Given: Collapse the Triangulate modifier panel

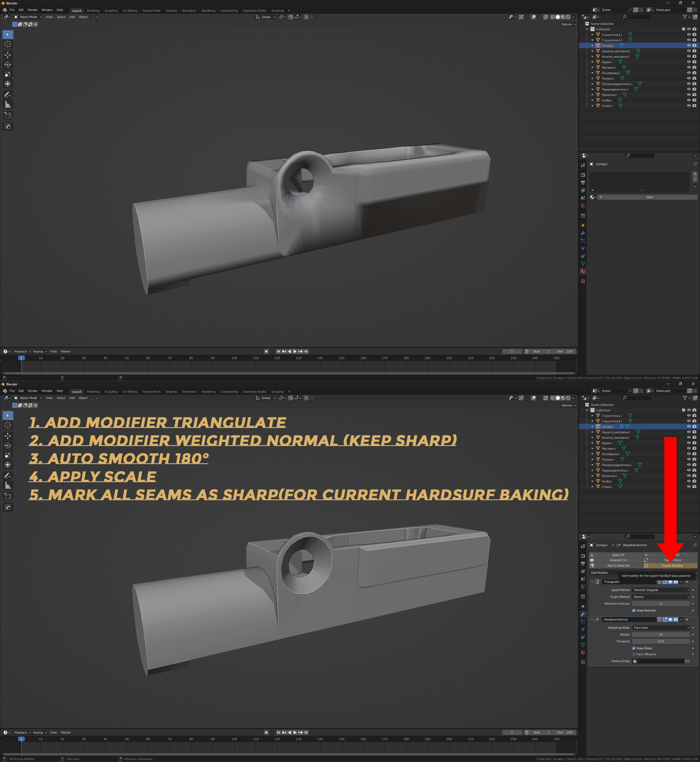Looking at the screenshot, I should coord(592,582).
